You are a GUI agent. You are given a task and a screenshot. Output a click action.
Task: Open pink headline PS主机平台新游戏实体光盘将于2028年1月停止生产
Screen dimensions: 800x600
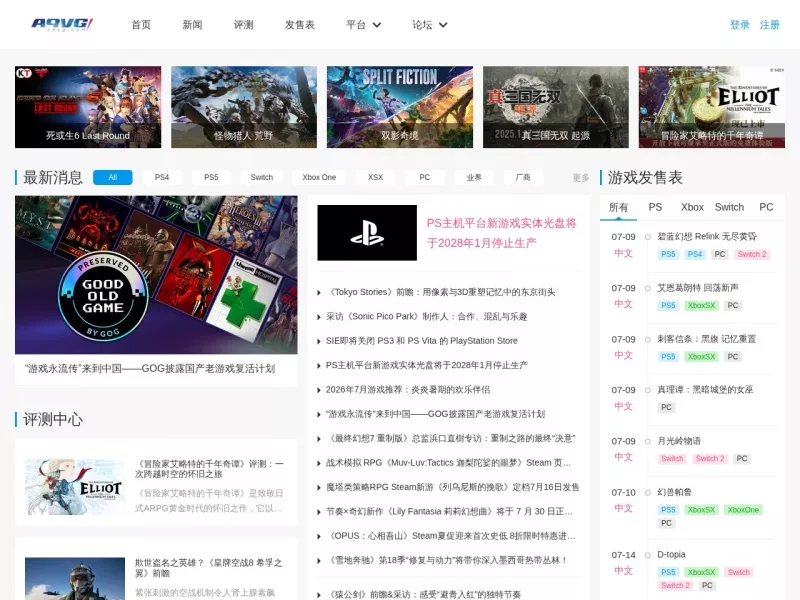point(502,233)
